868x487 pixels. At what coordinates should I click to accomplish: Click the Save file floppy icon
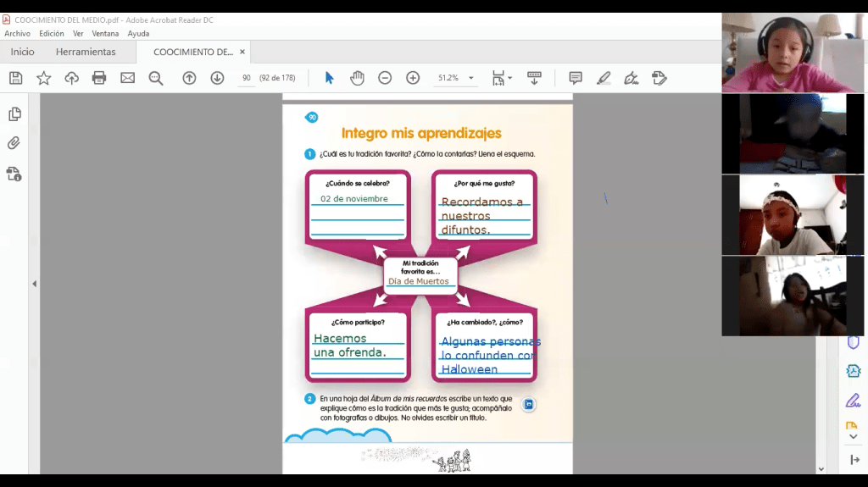pyautogui.click(x=15, y=78)
